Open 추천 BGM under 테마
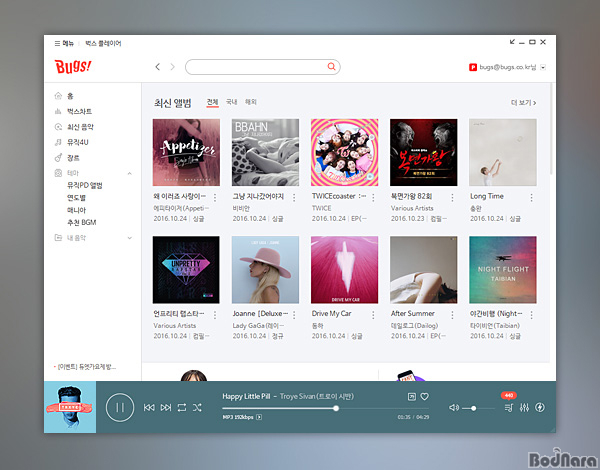 click(x=82, y=222)
